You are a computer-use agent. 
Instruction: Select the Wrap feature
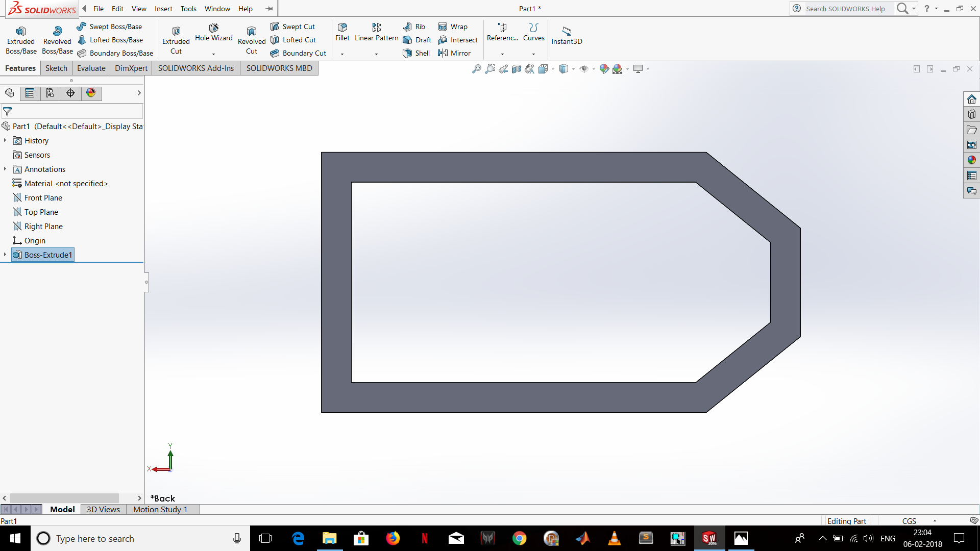click(x=453, y=27)
